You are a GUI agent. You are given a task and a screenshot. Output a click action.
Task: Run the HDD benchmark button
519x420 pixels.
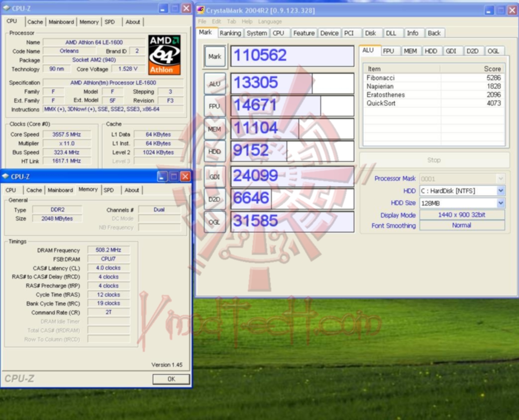tap(215, 151)
